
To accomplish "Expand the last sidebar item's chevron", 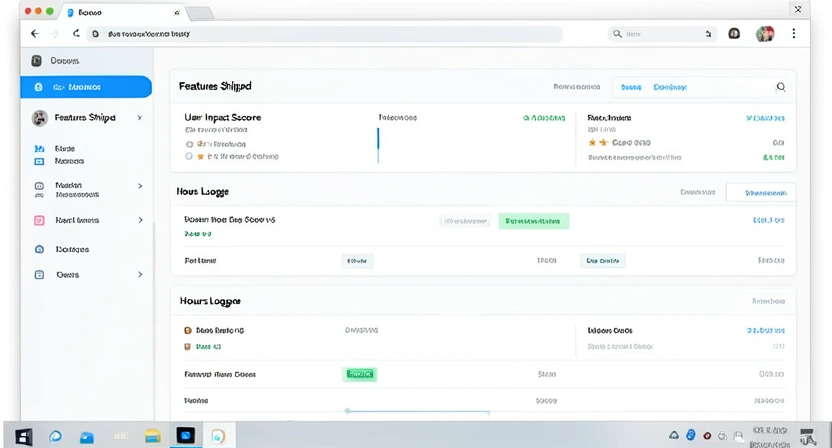I will point(140,274).
